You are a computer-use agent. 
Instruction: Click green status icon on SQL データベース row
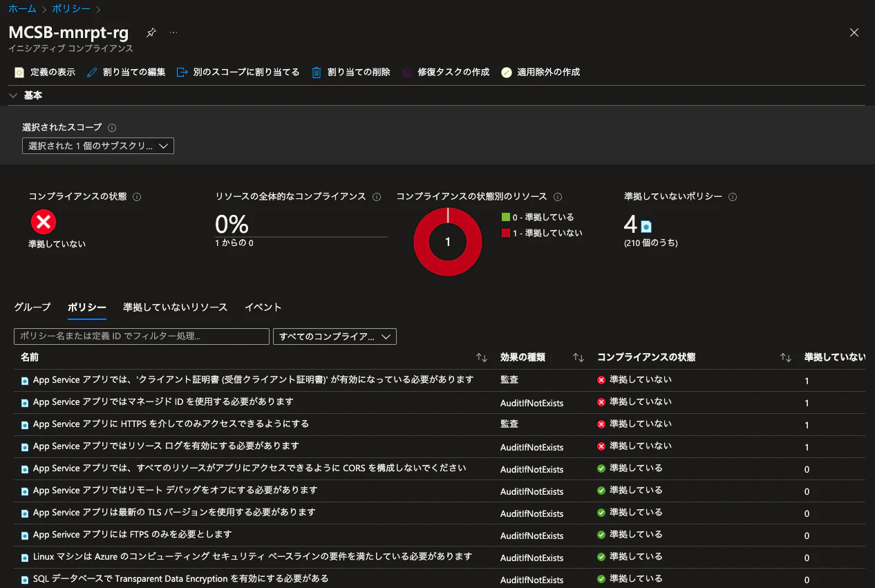tap(601, 579)
